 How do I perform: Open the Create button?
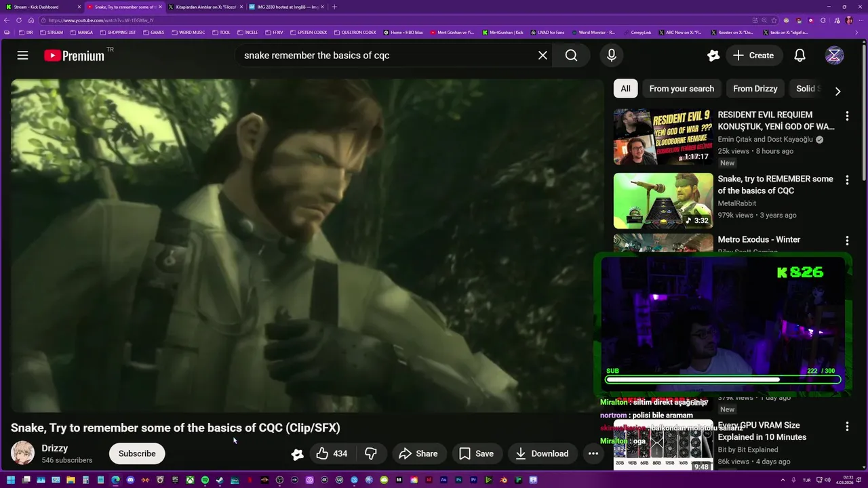[x=753, y=56]
